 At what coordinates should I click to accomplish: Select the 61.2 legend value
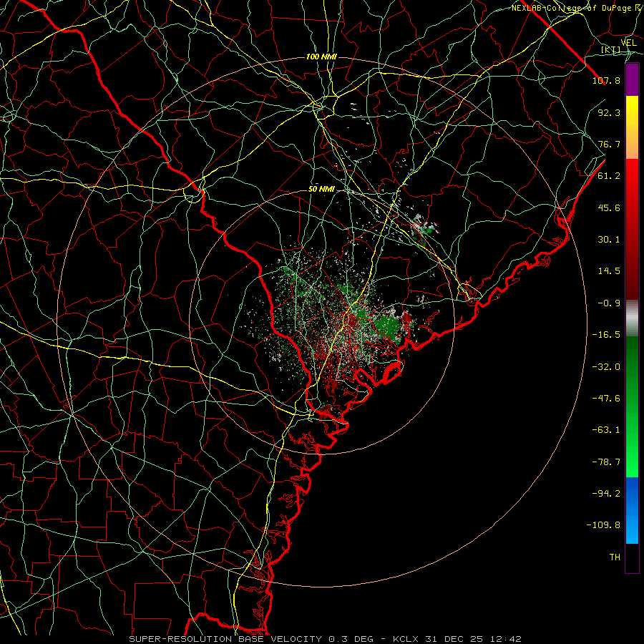pos(609,176)
